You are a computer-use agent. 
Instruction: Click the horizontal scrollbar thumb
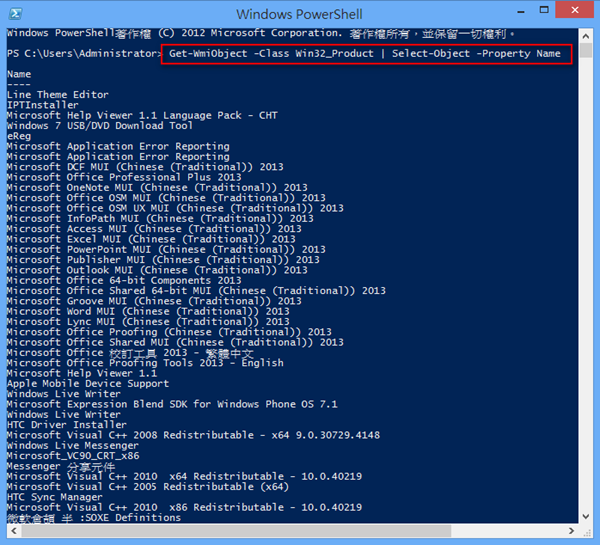236,531
